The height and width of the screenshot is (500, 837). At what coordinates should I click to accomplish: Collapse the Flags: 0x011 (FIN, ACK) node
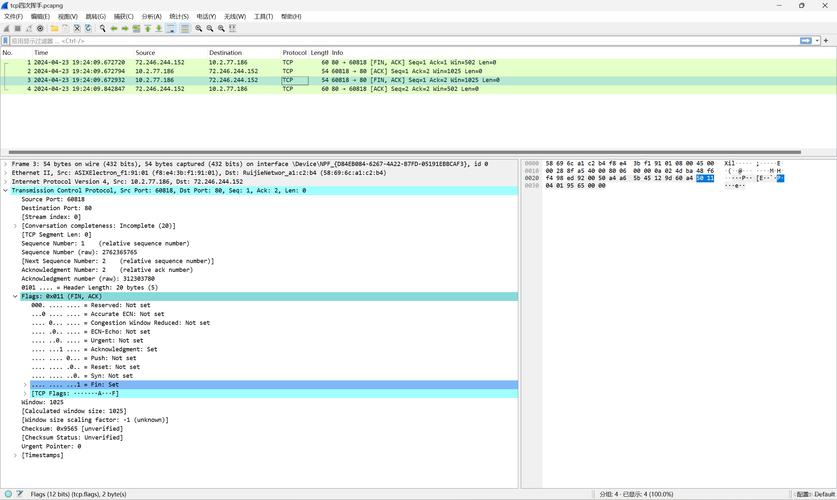(x=15, y=296)
